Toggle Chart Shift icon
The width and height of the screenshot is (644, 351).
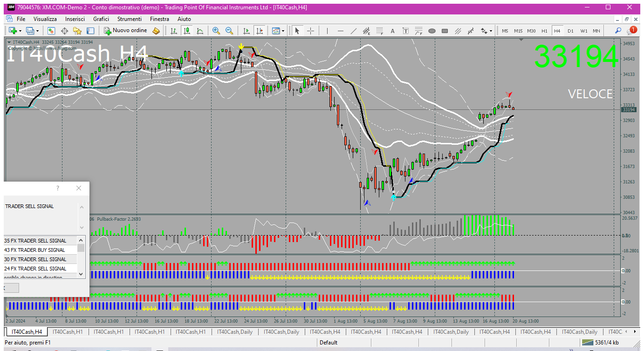tap(260, 31)
